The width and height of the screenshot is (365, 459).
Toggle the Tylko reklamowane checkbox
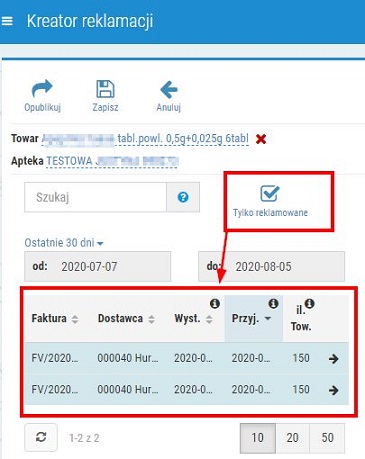[x=270, y=193]
